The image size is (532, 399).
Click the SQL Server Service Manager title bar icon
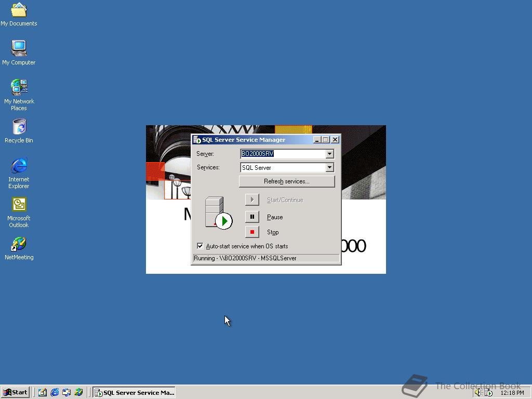tap(196, 139)
